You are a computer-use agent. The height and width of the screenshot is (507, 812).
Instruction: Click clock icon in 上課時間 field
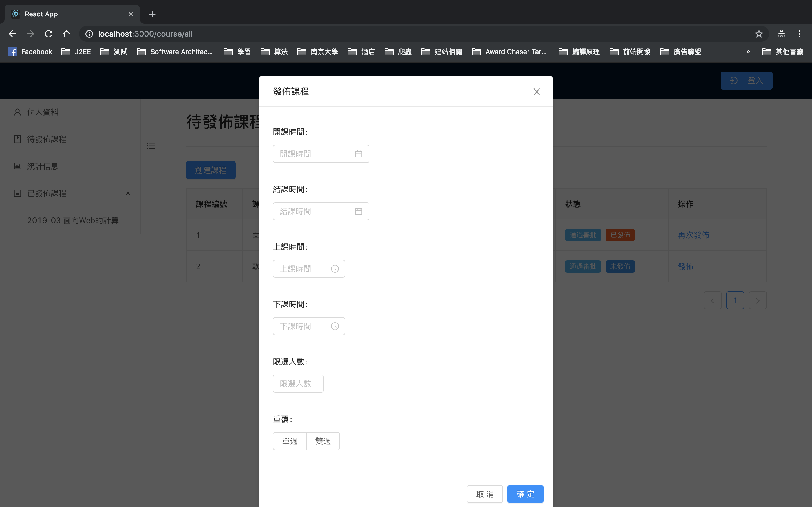(x=335, y=269)
